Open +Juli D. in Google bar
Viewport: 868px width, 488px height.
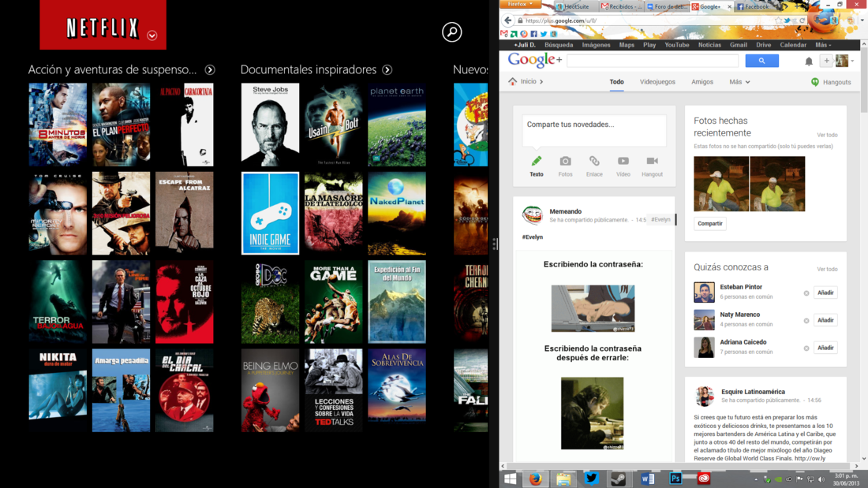pos(524,45)
